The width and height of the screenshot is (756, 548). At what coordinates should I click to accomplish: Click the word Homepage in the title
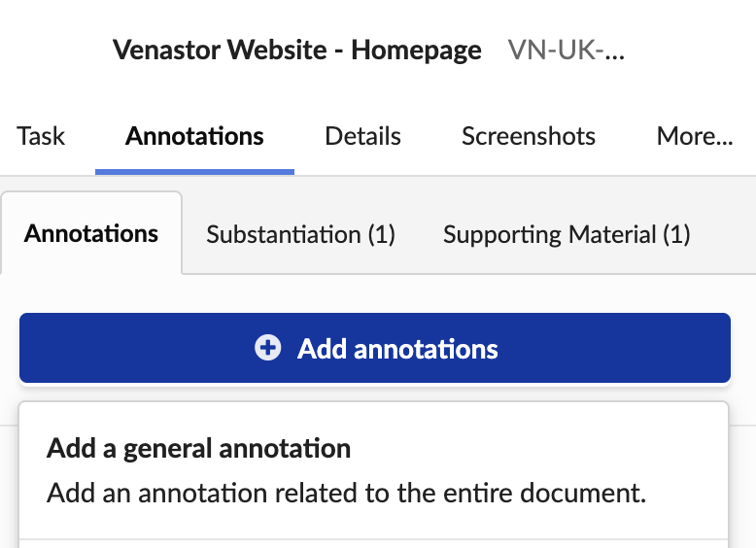pyautogui.click(x=416, y=51)
